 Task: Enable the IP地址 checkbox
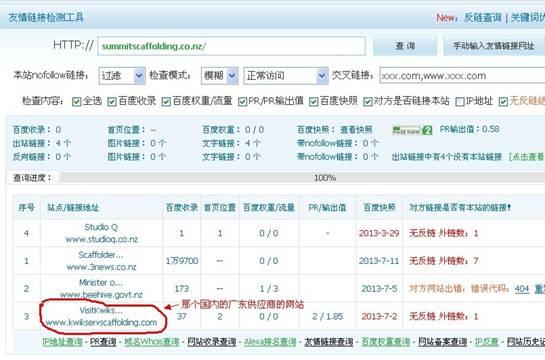[459, 101]
